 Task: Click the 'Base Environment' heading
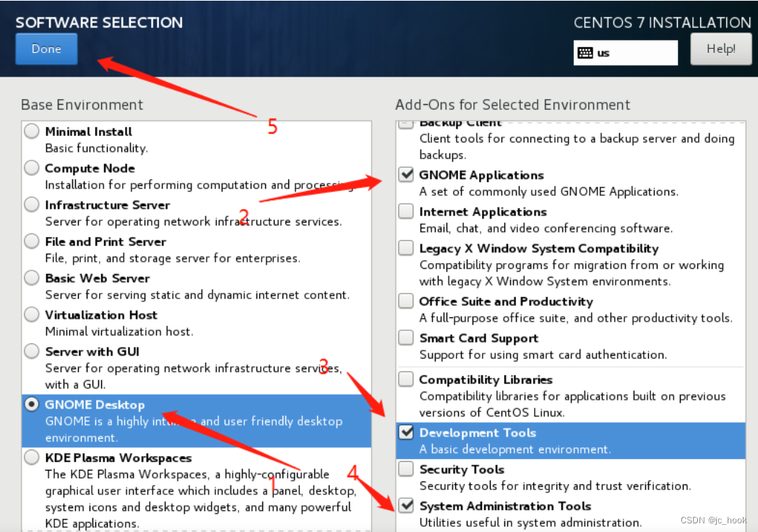(x=82, y=105)
